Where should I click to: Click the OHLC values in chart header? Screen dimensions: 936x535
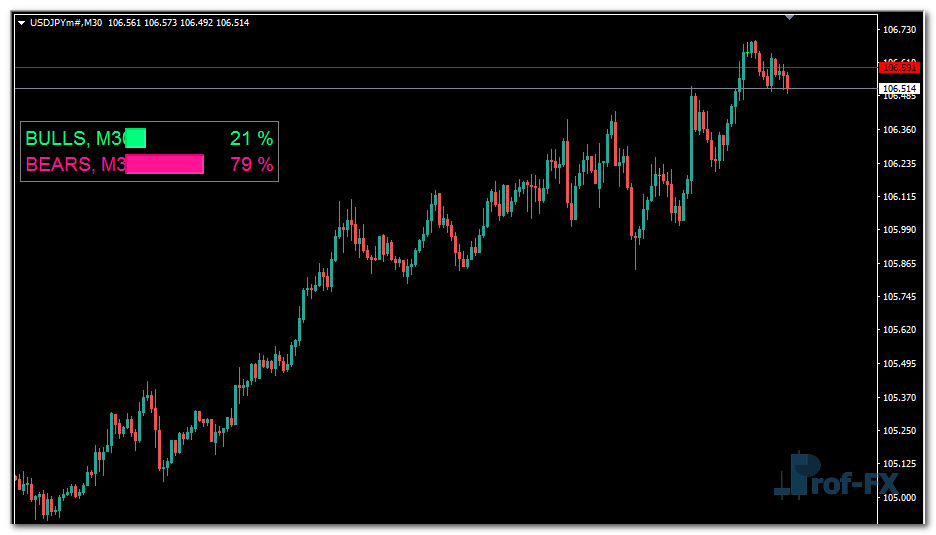pos(178,22)
